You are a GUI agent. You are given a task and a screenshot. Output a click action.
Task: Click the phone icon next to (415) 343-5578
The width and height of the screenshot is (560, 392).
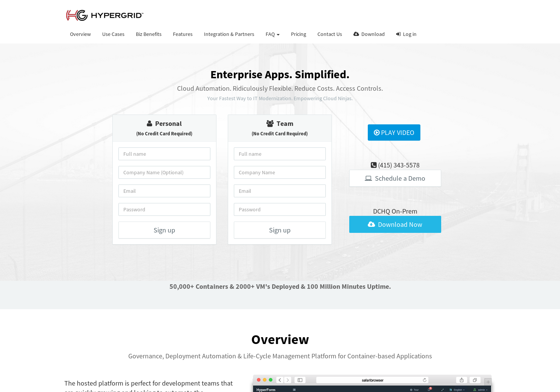[373, 165]
